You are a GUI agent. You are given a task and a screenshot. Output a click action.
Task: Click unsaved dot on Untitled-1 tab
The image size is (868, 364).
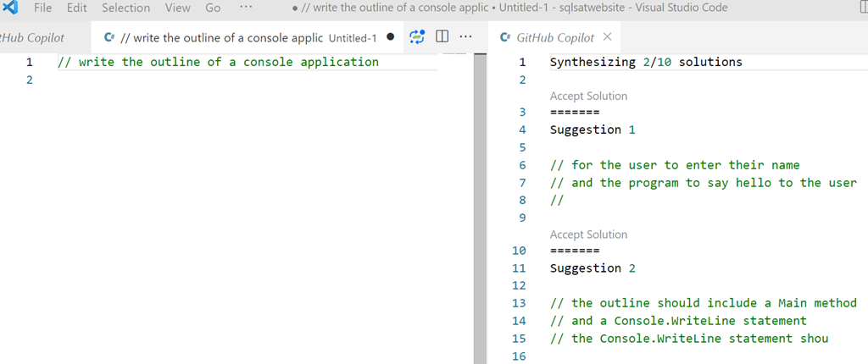click(x=390, y=37)
